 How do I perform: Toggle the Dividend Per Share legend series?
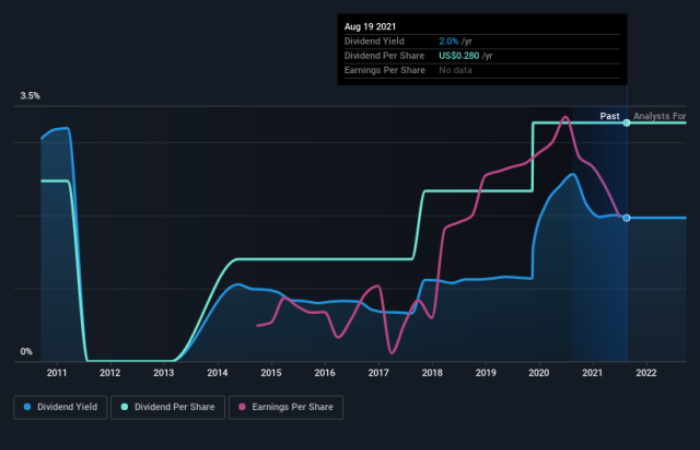click(168, 407)
